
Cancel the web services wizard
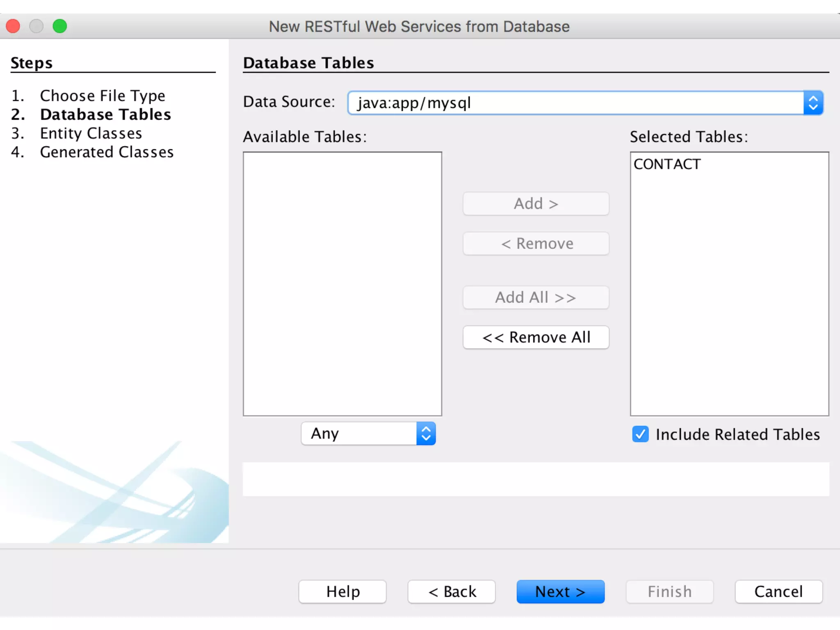click(778, 591)
